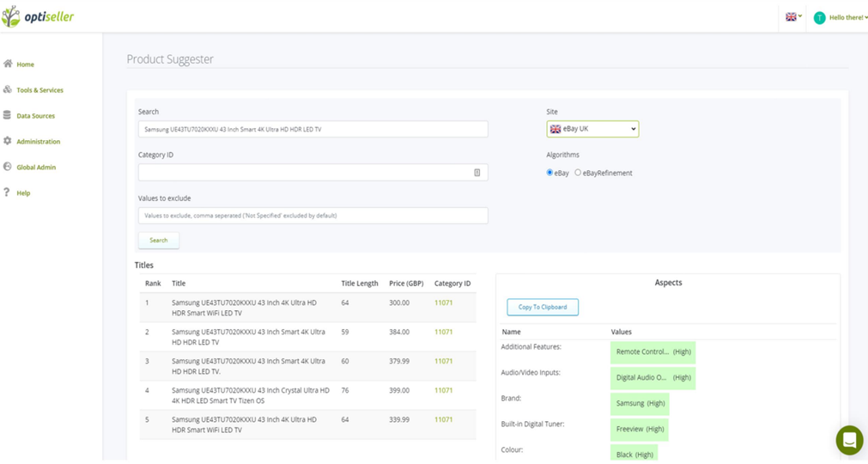Image resolution: width=868 pixels, height=464 pixels.
Task: Go to Home menu item
Action: tap(26, 64)
